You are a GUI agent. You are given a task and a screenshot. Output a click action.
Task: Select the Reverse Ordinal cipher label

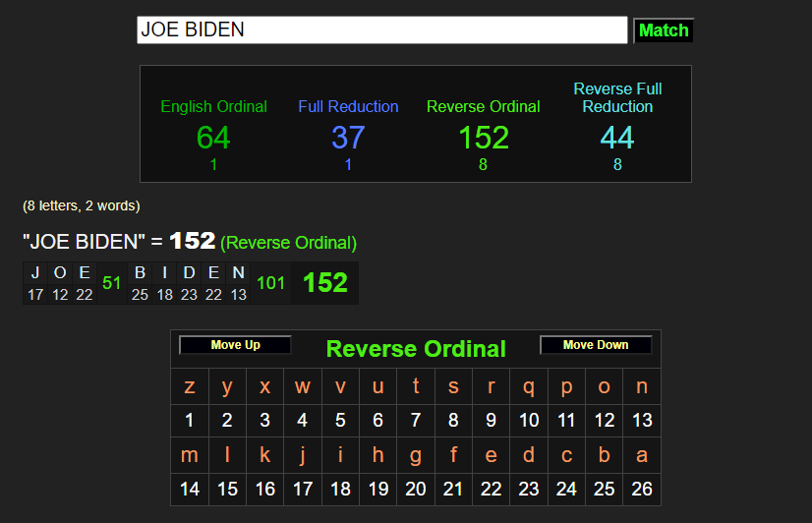click(483, 106)
